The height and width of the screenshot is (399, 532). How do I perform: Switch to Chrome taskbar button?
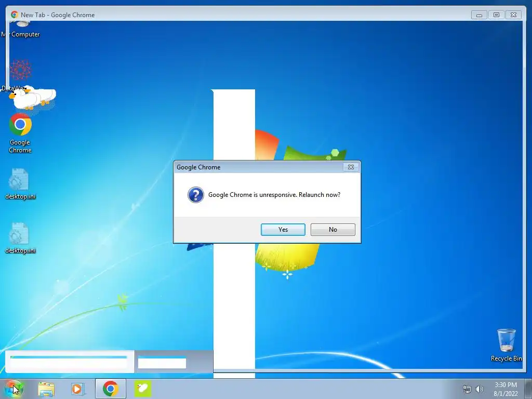pyautogui.click(x=111, y=389)
